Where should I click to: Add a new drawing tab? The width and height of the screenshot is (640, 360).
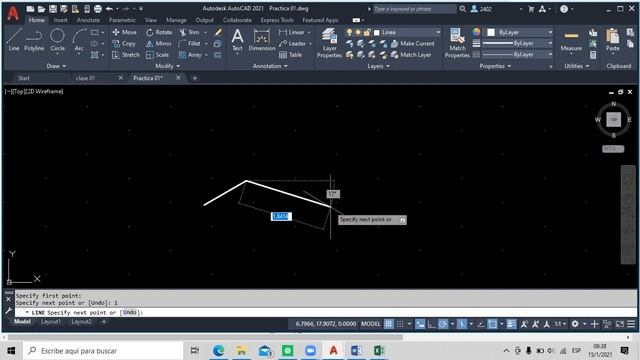point(195,78)
